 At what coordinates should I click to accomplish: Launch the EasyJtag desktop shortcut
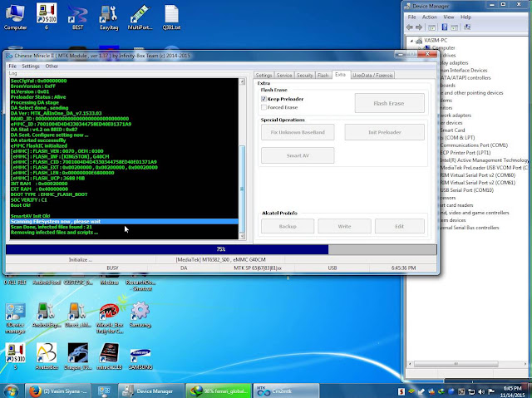[109, 17]
